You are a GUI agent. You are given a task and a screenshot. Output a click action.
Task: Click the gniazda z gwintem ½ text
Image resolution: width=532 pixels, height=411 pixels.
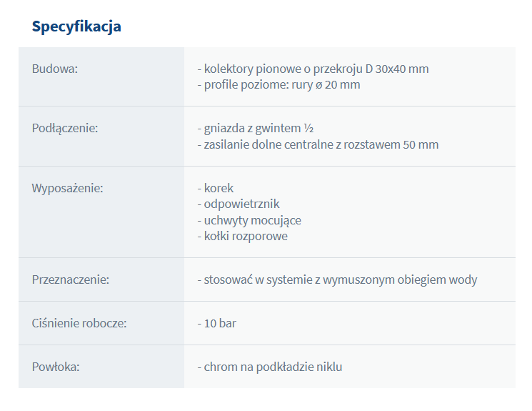[255, 129]
